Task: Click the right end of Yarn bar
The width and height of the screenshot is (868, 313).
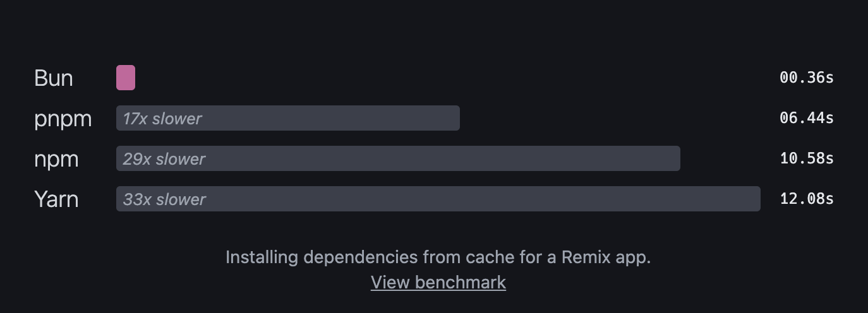Action: [x=756, y=199]
